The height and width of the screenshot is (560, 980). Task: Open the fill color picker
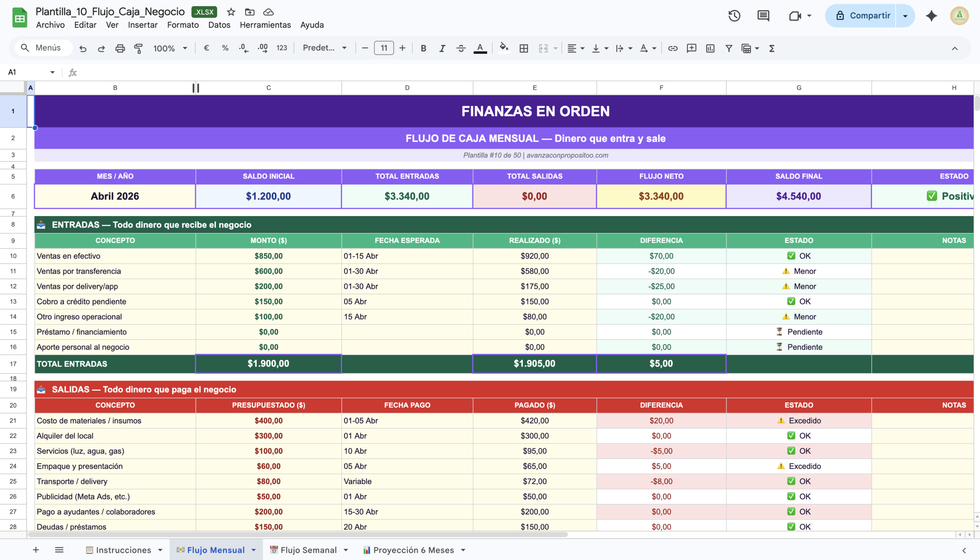[503, 49]
